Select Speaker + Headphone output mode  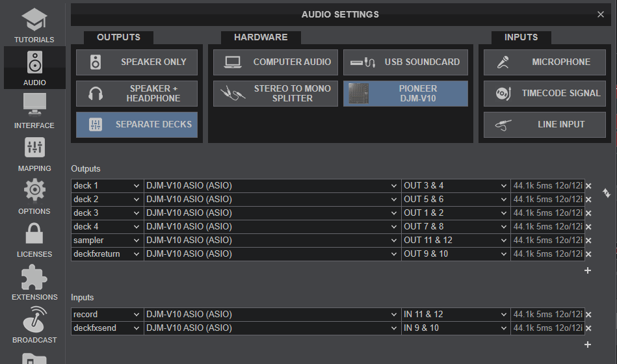[x=137, y=94]
